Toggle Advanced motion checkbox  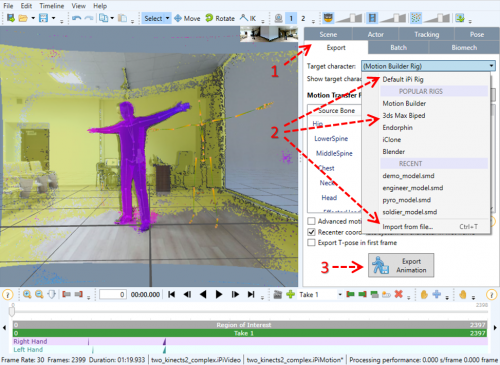coord(311,221)
